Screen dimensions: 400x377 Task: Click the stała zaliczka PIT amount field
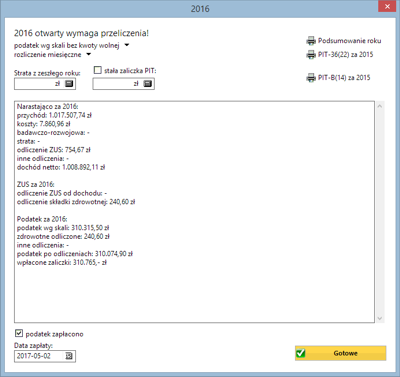coord(123,84)
